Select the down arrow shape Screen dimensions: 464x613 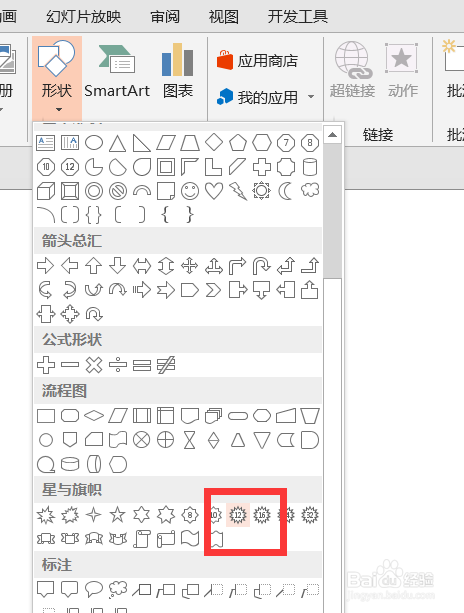118,266
